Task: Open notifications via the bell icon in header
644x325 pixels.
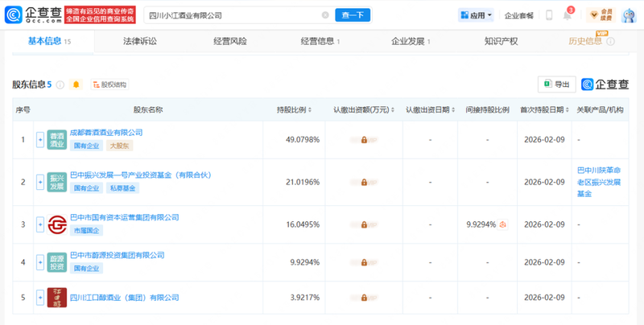Action: tap(568, 15)
